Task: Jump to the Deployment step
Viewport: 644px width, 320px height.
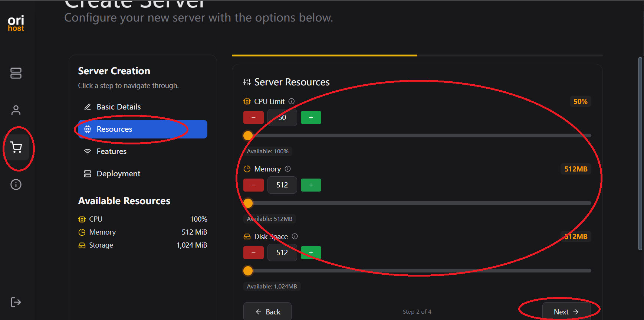Action: [x=118, y=174]
